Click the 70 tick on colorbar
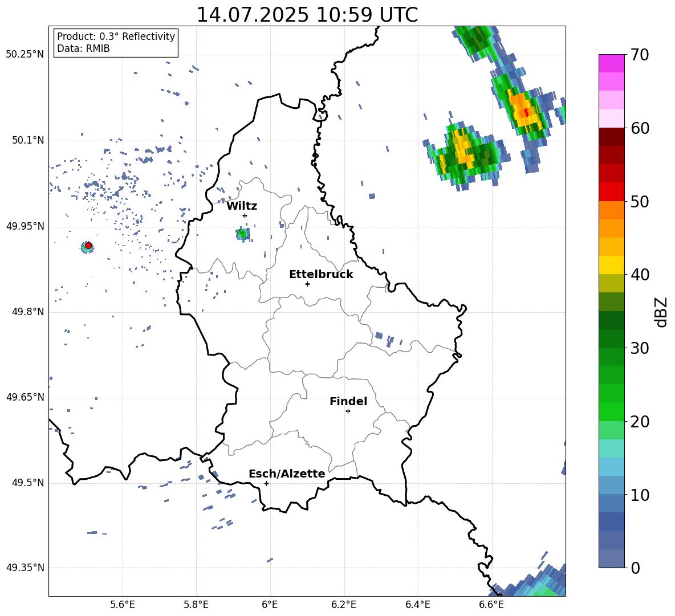The width and height of the screenshot is (675, 616). click(x=640, y=55)
